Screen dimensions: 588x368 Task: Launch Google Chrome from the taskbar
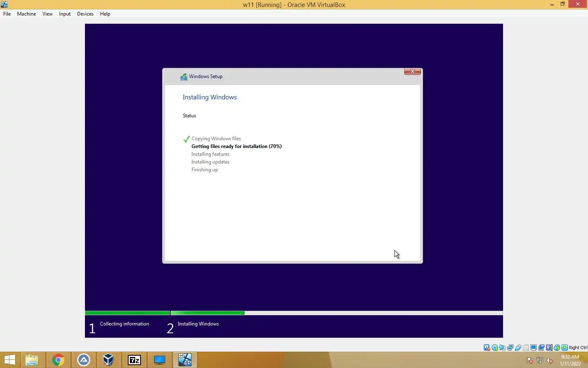point(58,360)
